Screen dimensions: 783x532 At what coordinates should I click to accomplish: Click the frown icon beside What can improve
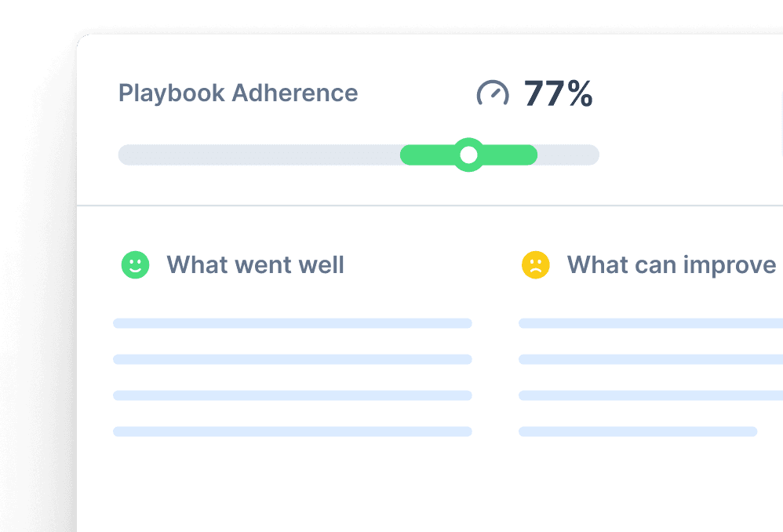536,264
